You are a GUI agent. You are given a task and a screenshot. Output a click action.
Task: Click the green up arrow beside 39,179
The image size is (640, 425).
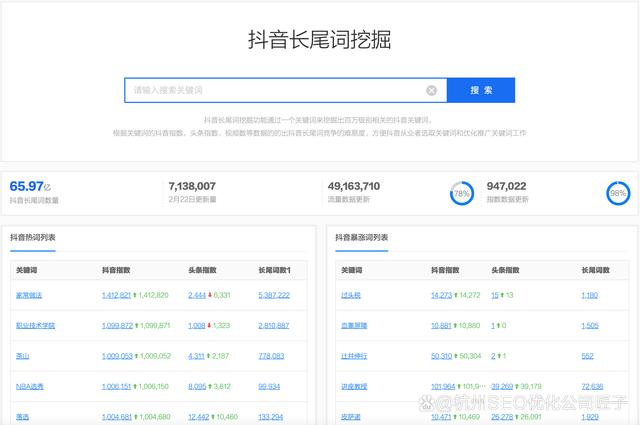coord(517,386)
